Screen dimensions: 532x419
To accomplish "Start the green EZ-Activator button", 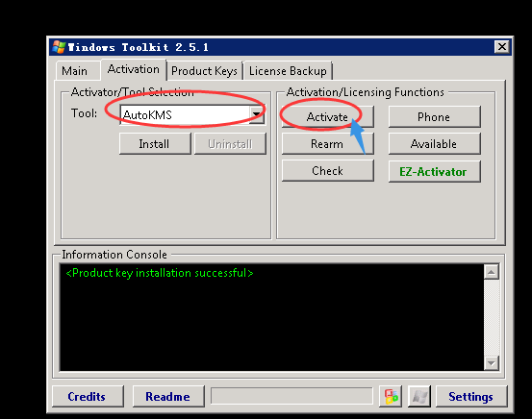I will 434,171.
